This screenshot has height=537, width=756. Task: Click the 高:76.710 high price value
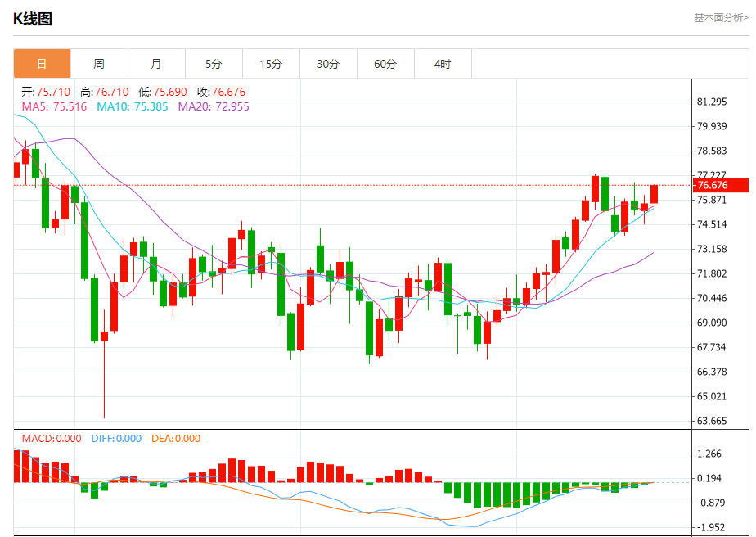point(105,92)
